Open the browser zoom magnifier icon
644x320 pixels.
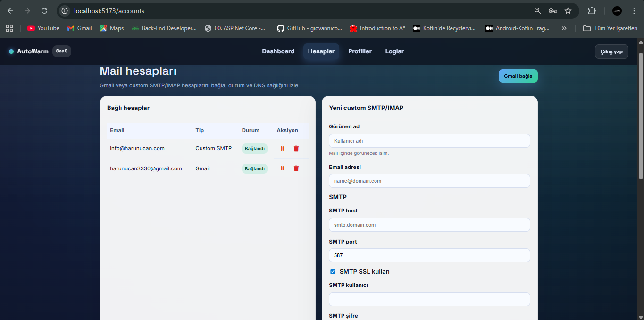537,11
